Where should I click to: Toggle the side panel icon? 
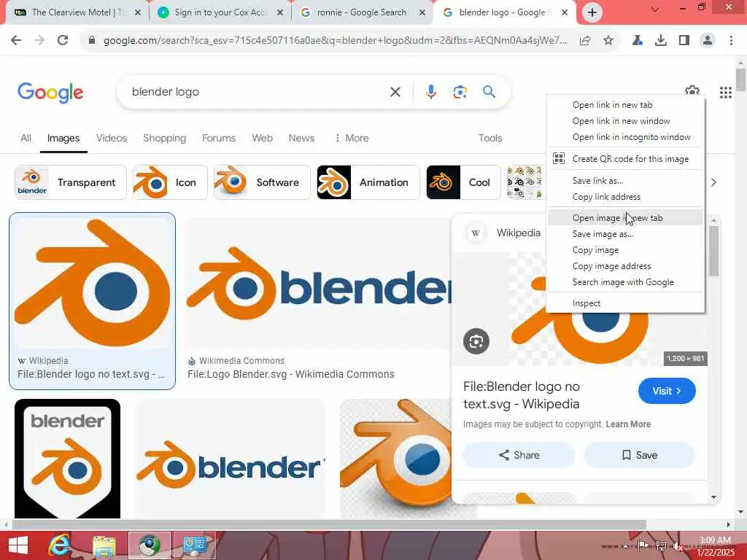(684, 41)
